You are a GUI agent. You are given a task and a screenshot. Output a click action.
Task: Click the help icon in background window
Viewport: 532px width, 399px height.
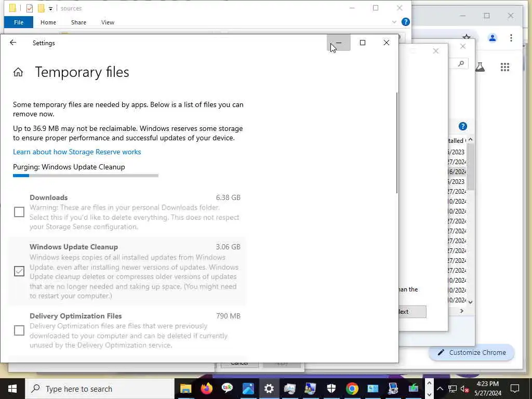coord(463,126)
